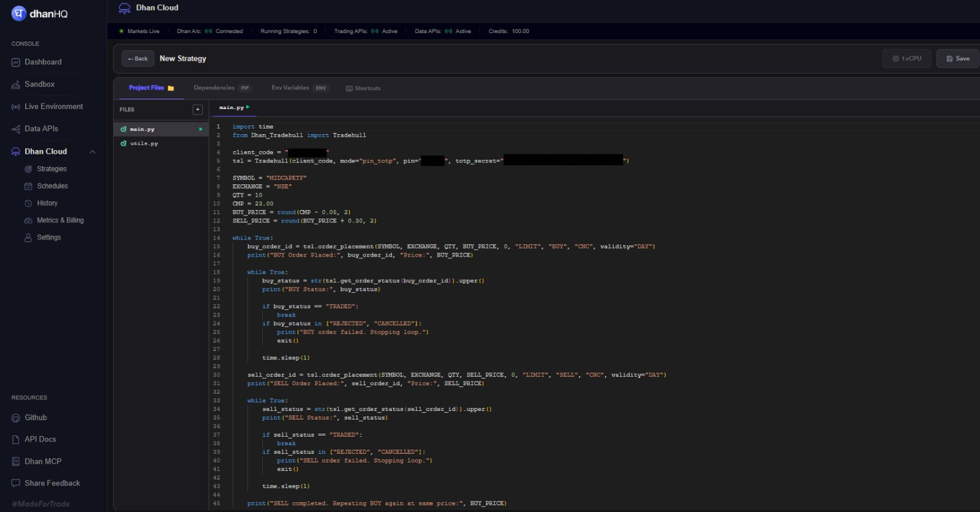Add a new file with plus icon

click(x=197, y=110)
